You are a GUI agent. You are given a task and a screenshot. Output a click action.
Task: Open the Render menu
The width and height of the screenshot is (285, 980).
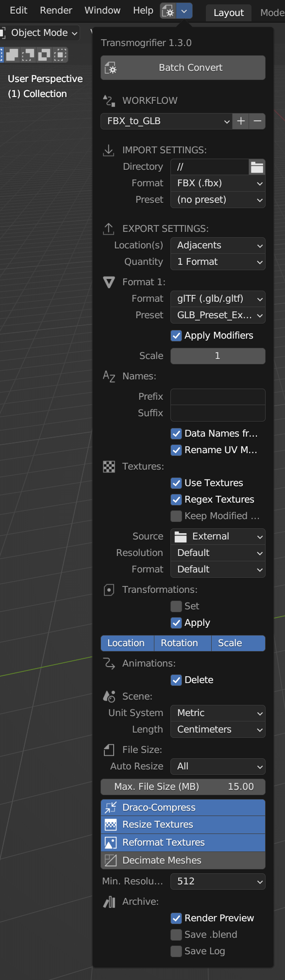(55, 10)
